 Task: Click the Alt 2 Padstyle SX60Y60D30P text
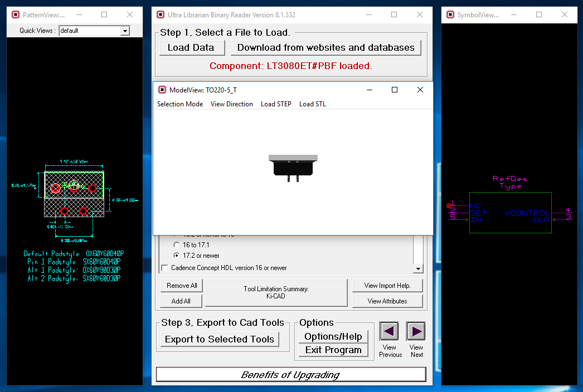[74, 278]
